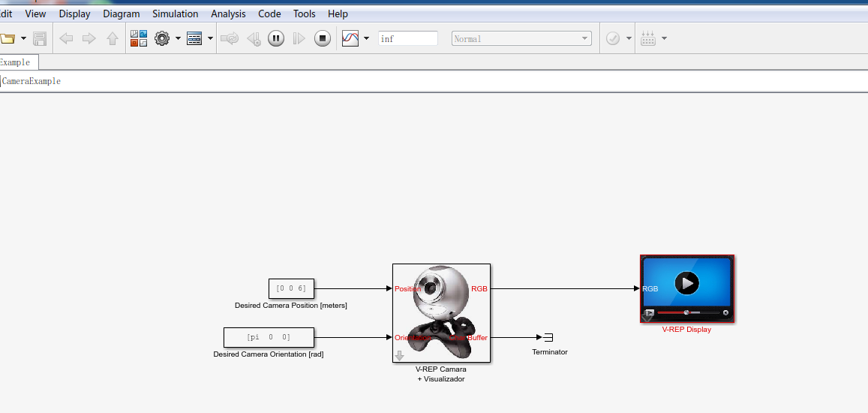The image size is (868, 413).
Task: Click the look-under-mask arrow on Display block
Action: [x=647, y=316]
